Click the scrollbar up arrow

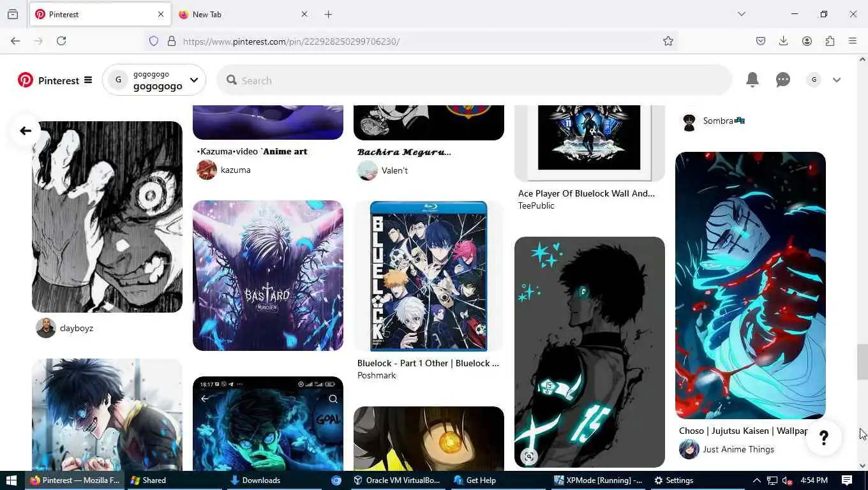coord(862,59)
